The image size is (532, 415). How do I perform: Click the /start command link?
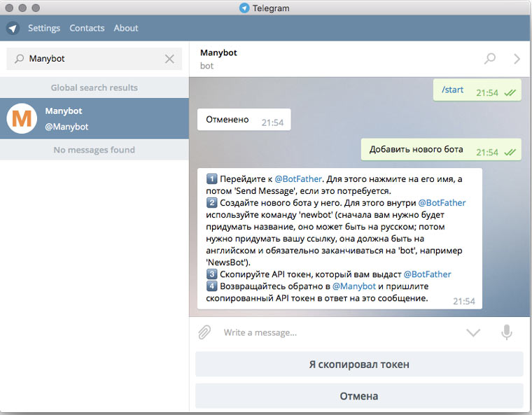pyautogui.click(x=453, y=90)
